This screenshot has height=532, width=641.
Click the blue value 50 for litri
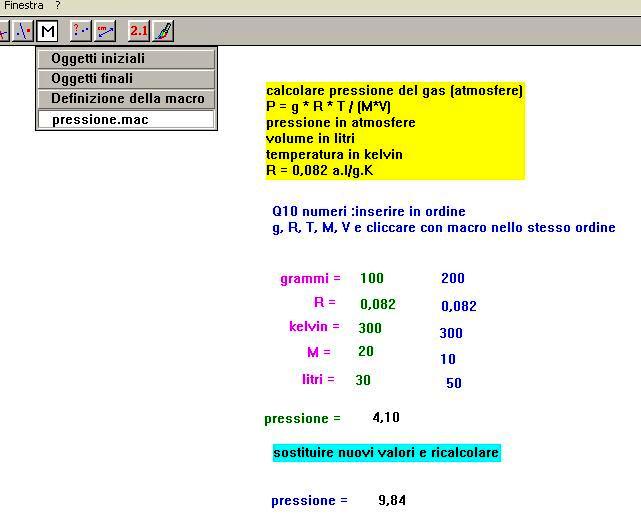click(x=454, y=383)
